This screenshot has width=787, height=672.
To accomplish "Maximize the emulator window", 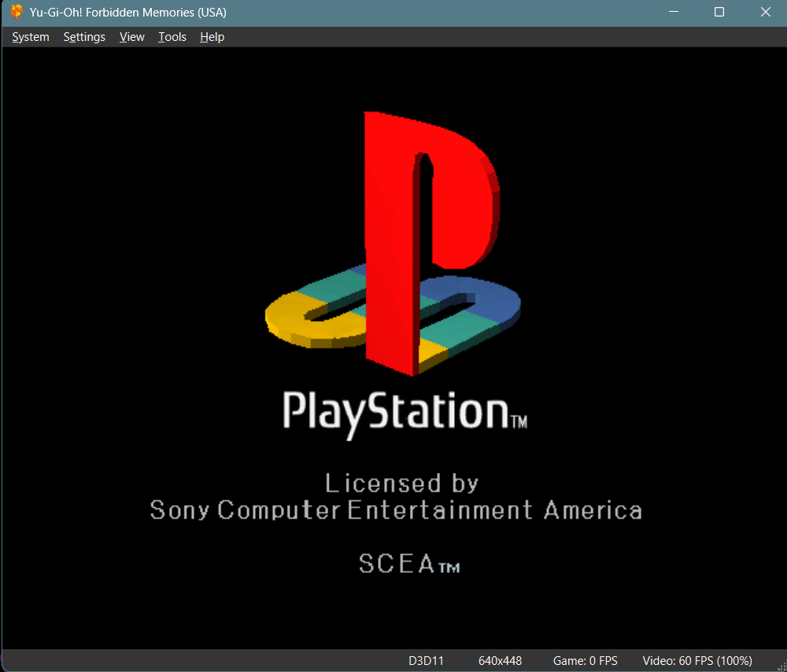I will (x=719, y=12).
